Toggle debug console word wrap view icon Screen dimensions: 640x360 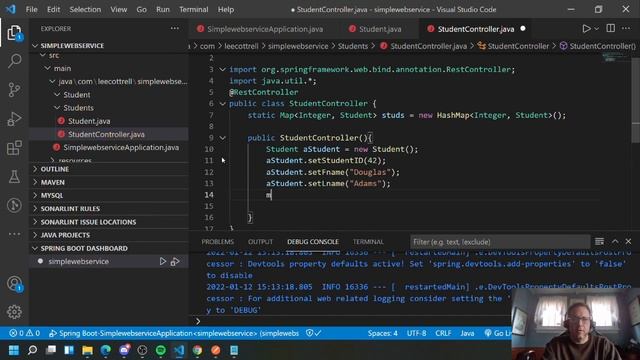tap(599, 242)
